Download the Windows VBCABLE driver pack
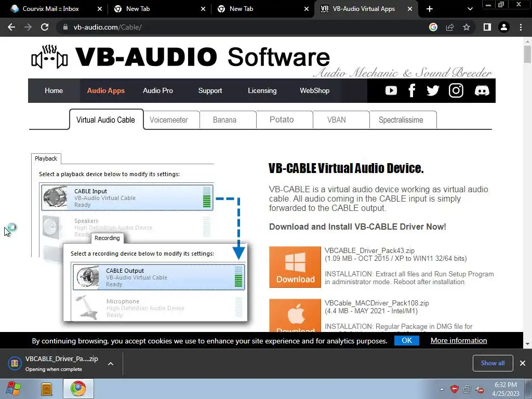 pos(295,267)
